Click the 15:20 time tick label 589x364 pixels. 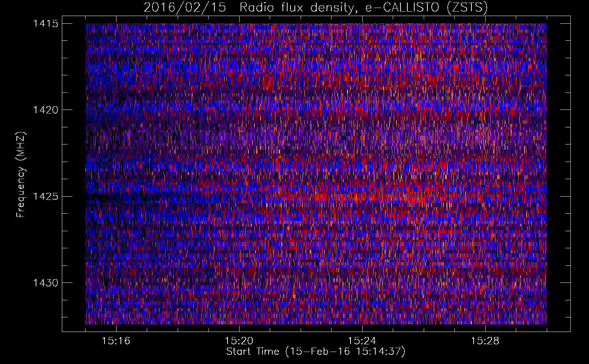(x=239, y=341)
